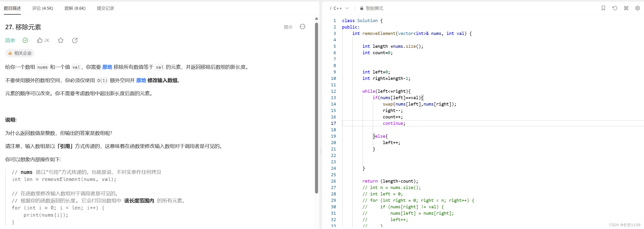Viewport: 644px width, 229px height.
Task: Toggle the 智能模式 smart mode lock
Action: [371, 8]
